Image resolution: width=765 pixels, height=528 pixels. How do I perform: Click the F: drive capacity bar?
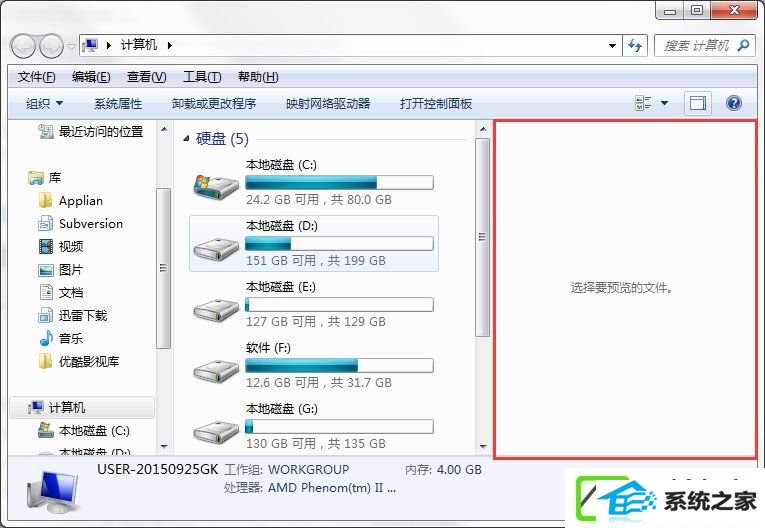pyautogui.click(x=339, y=366)
